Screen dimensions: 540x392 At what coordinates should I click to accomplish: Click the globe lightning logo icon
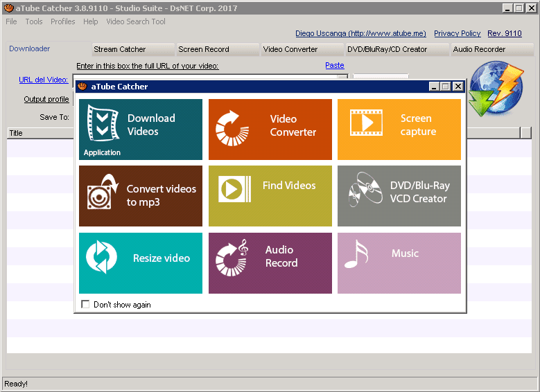[x=496, y=89]
